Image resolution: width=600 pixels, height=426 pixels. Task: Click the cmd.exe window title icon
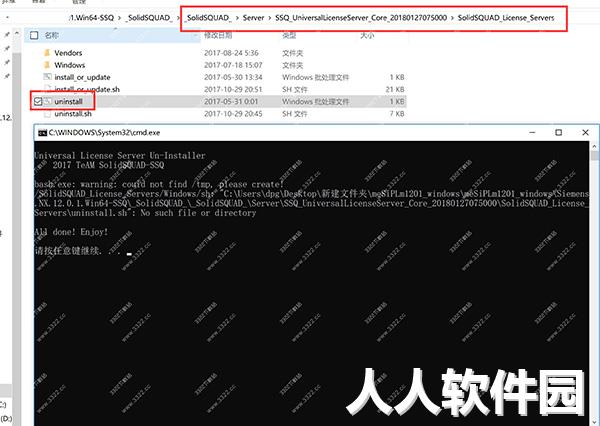42,133
